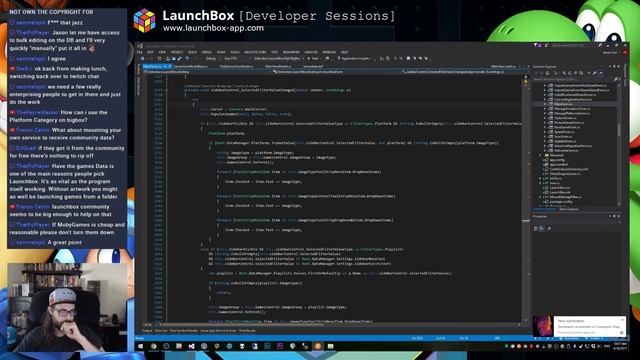Open Visual Studio from the taskbar
This screenshot has height=360, width=640.
[x=191, y=346]
